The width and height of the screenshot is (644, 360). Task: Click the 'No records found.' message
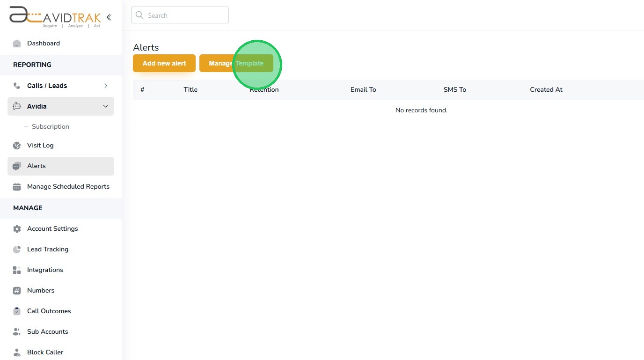tap(421, 110)
